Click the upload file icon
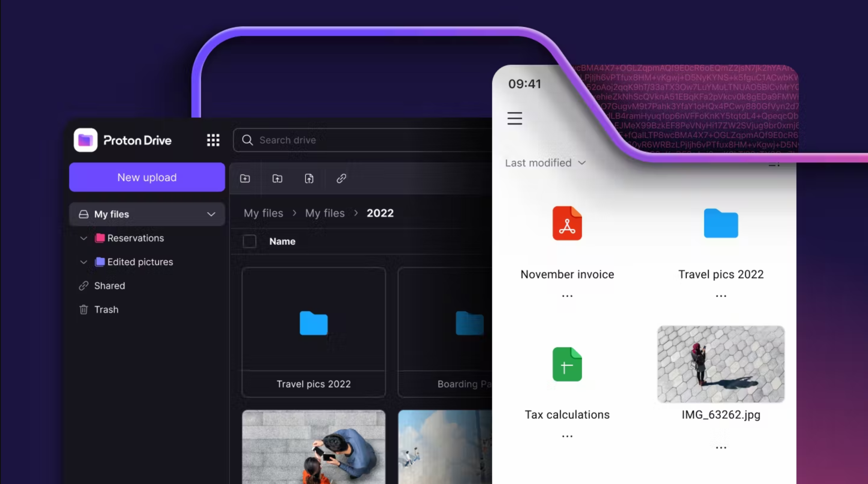Image resolution: width=868 pixels, height=484 pixels. tap(309, 178)
